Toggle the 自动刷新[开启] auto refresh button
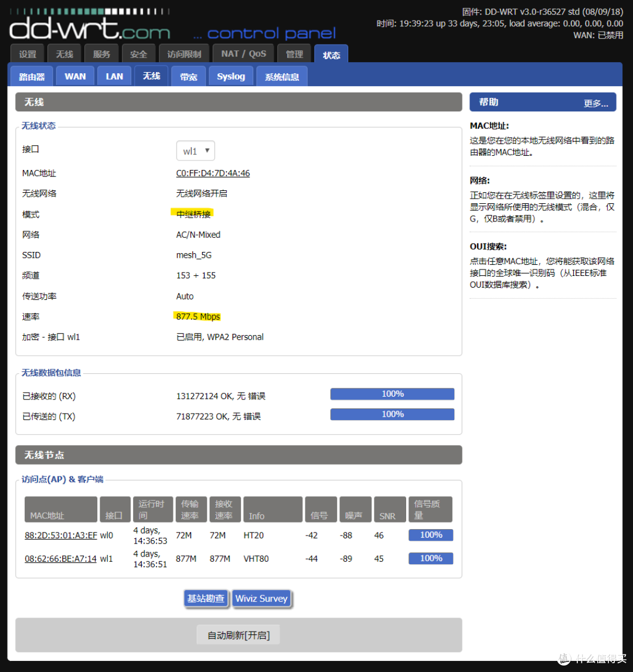 239,635
